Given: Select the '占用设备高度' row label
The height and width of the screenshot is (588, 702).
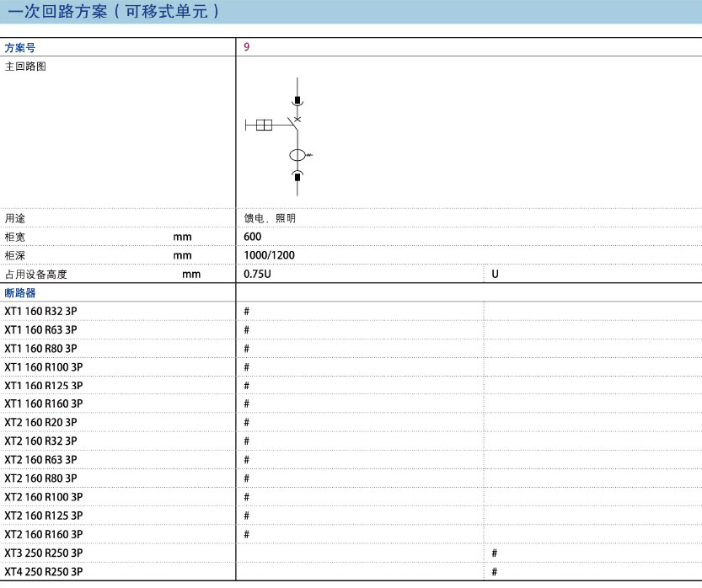Looking at the screenshot, I should pos(35,275).
